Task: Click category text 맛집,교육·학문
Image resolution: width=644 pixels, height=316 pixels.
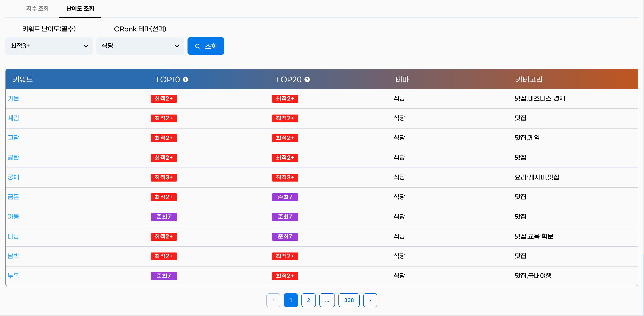Action: click(x=534, y=236)
